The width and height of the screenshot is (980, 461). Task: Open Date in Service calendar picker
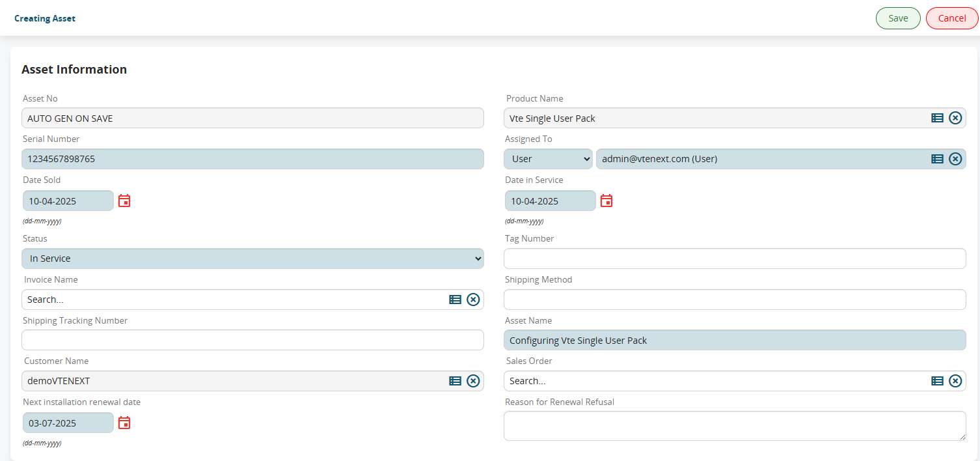point(606,201)
